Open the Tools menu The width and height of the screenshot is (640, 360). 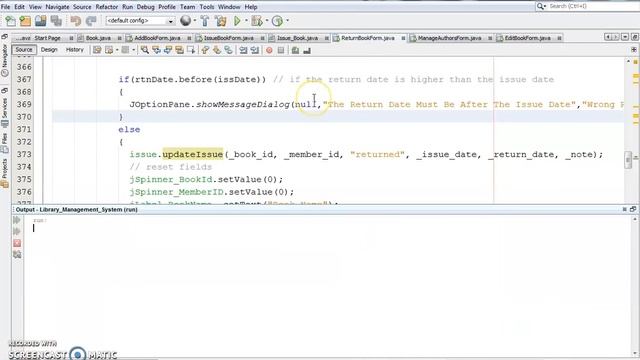[207, 7]
